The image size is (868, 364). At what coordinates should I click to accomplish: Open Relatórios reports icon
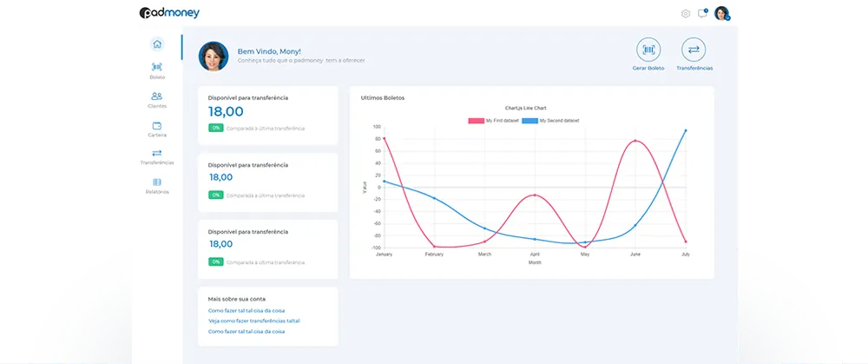[x=156, y=182]
